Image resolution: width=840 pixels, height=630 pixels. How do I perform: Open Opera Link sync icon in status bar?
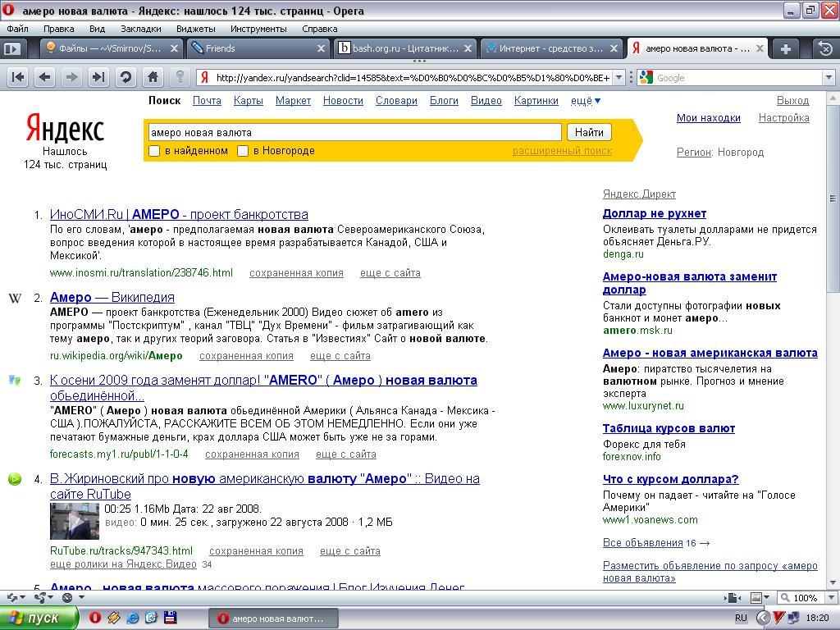11,597
